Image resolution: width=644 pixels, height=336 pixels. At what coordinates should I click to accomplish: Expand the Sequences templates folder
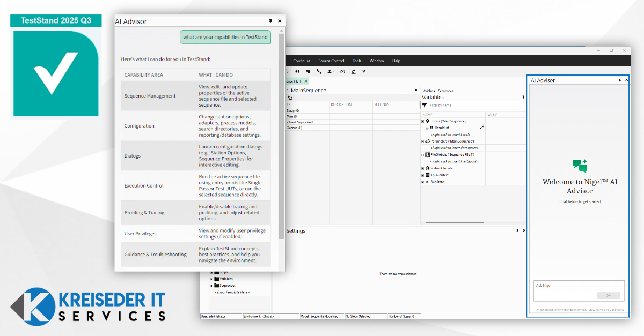[211, 286]
